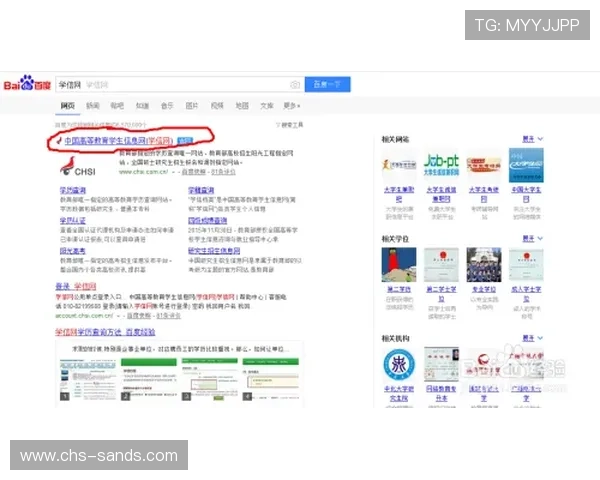Open the round blue university emblem thumbnail
The width and height of the screenshot is (600, 480).
point(399,364)
